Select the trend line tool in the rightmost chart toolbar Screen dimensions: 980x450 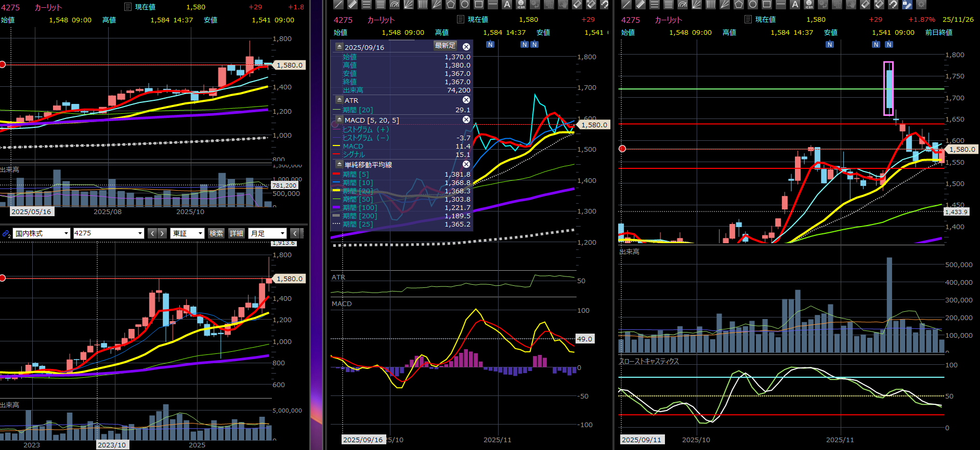pos(626,5)
